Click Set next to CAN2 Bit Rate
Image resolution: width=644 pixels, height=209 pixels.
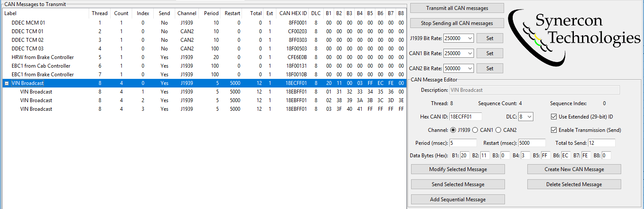pyautogui.click(x=489, y=69)
